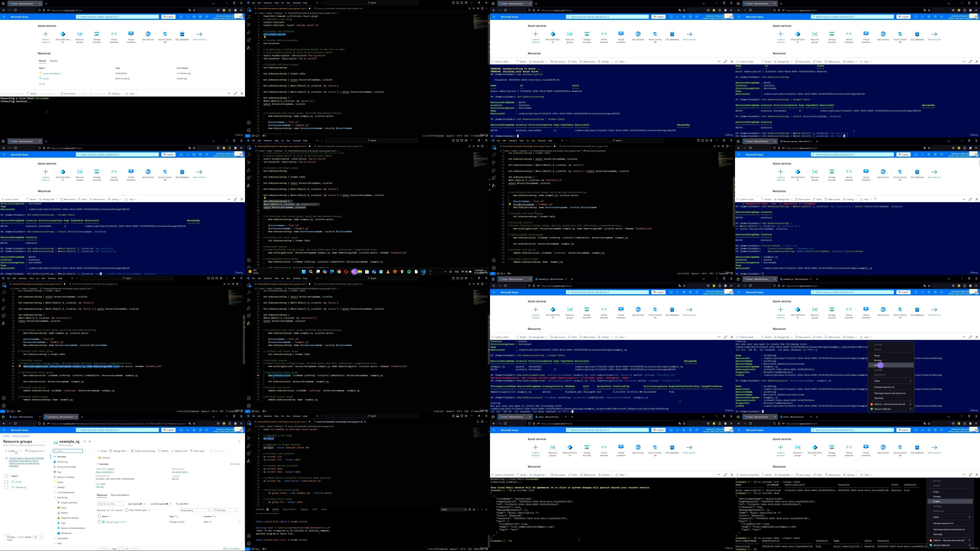Screen dimensions: 980x551
Task: Check the AZ104 row in Resource groups list
Action: tap(6, 482)
